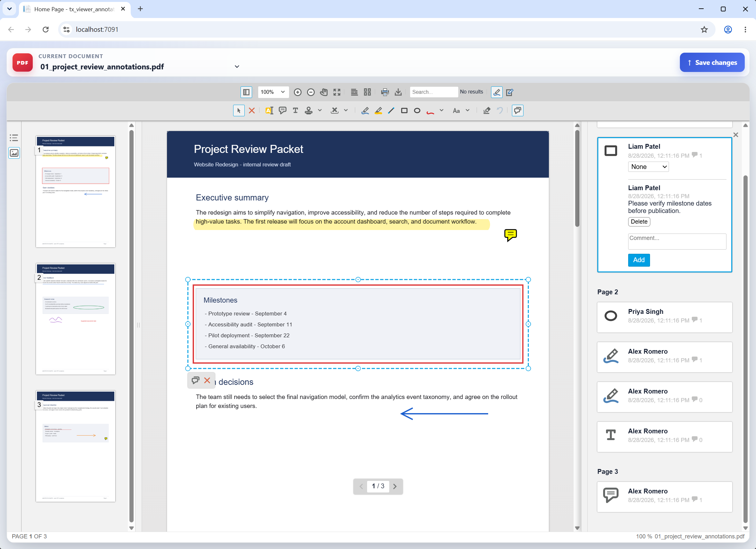
Task: Expand the rejected stamp options arrow
Action: [x=346, y=110]
